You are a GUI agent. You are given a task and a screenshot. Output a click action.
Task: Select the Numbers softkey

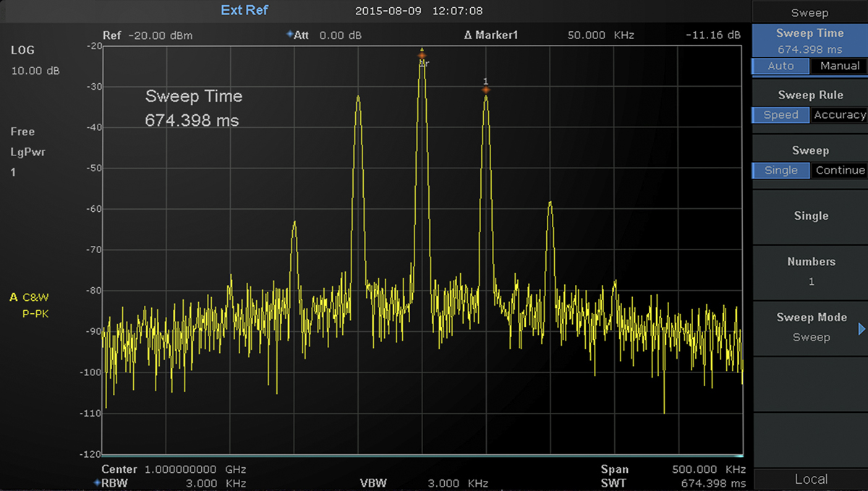810,271
